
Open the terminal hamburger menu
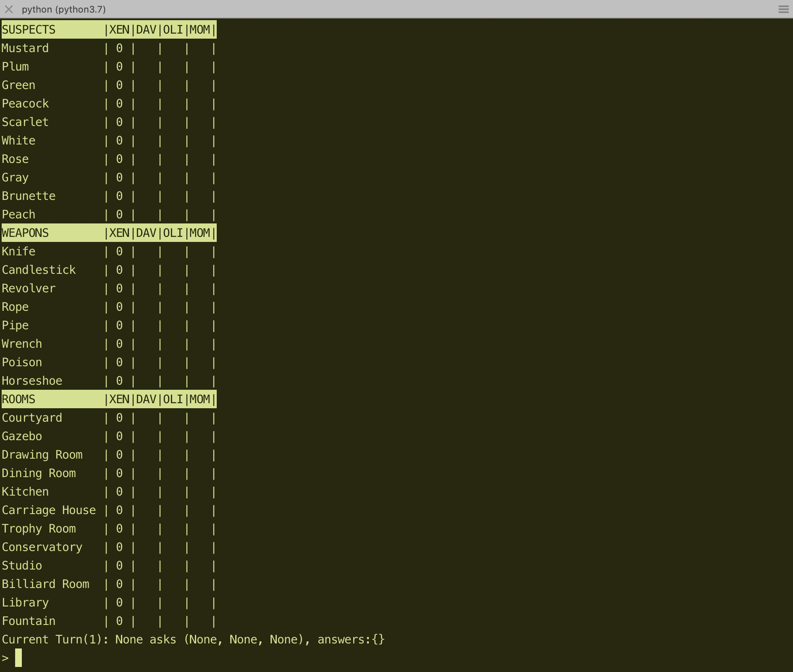tap(783, 9)
